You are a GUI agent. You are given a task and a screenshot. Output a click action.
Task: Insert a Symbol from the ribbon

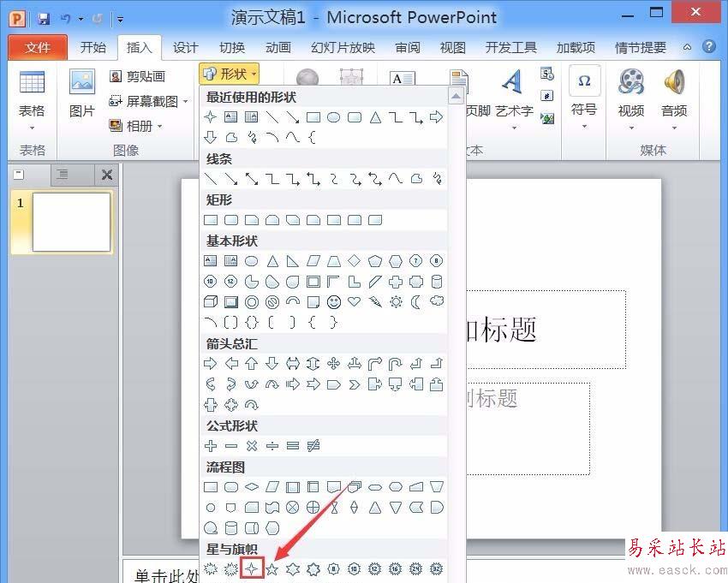pos(584,98)
